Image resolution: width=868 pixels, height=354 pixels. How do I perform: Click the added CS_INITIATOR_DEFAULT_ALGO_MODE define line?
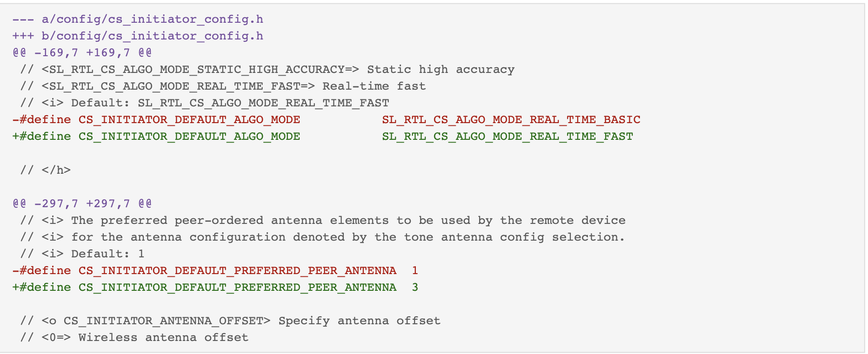(323, 137)
